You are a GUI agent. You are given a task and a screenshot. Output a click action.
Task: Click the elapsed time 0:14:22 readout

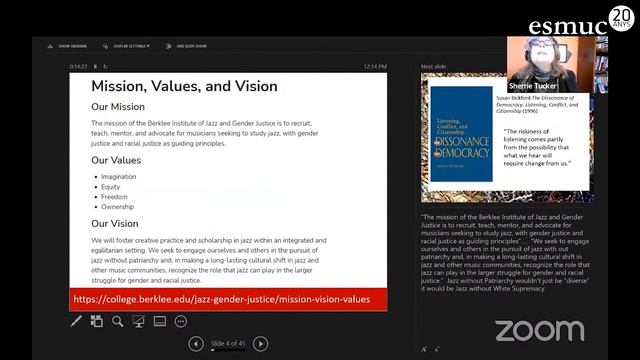[x=78, y=66]
